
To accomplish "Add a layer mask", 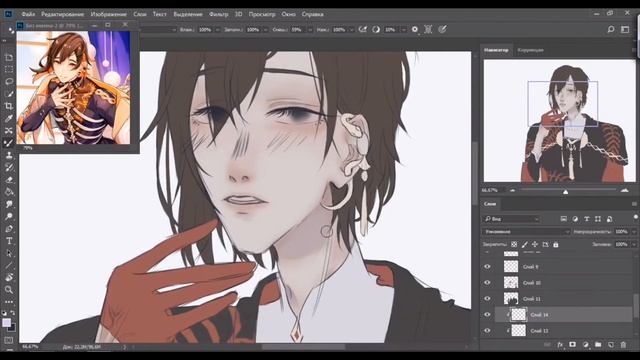I will tap(572, 345).
